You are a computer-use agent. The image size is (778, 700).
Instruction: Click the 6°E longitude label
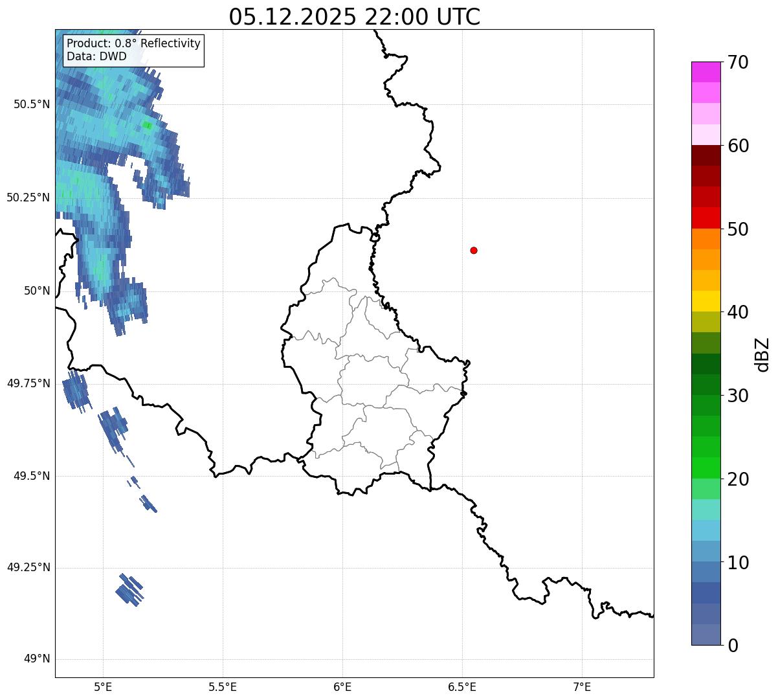point(342,686)
